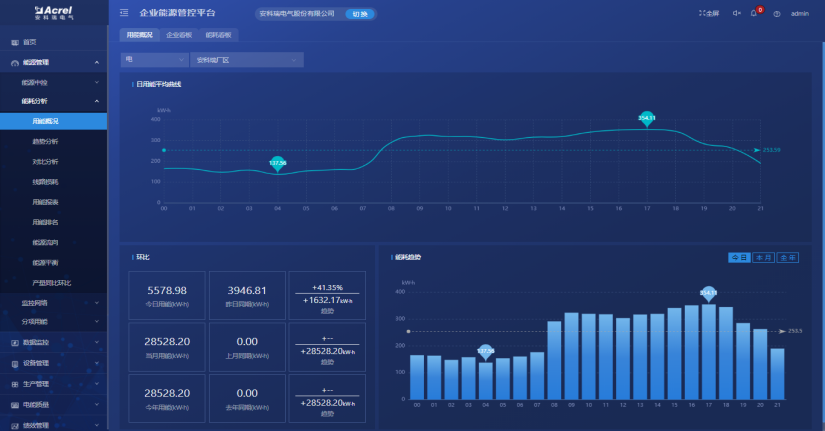
Task: Open the 电 energy type dropdown
Action: coord(154,60)
